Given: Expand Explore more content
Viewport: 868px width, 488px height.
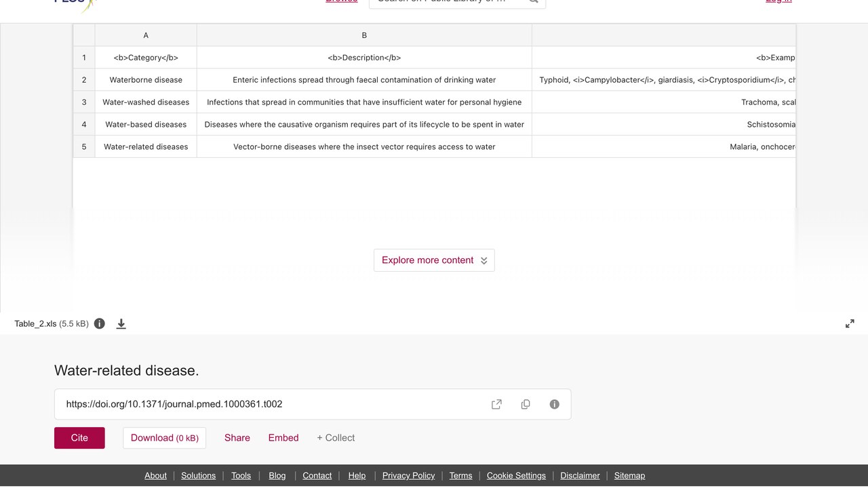Looking at the screenshot, I should (x=434, y=260).
